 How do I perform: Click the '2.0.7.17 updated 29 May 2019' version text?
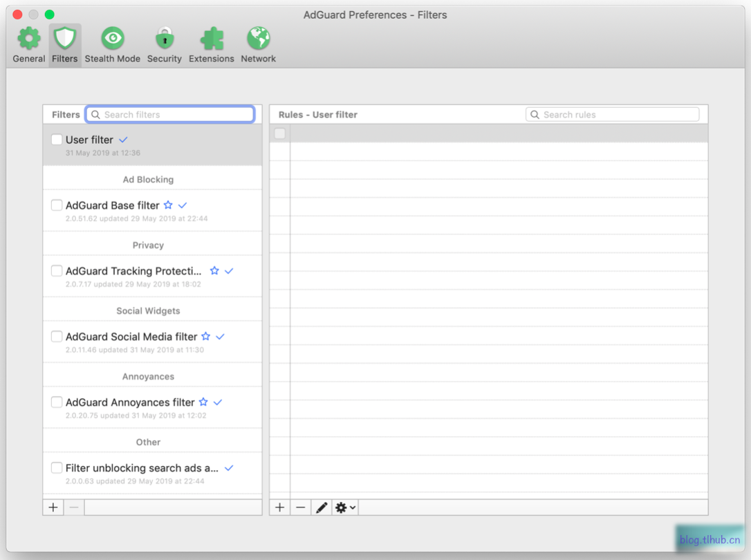[x=133, y=284]
